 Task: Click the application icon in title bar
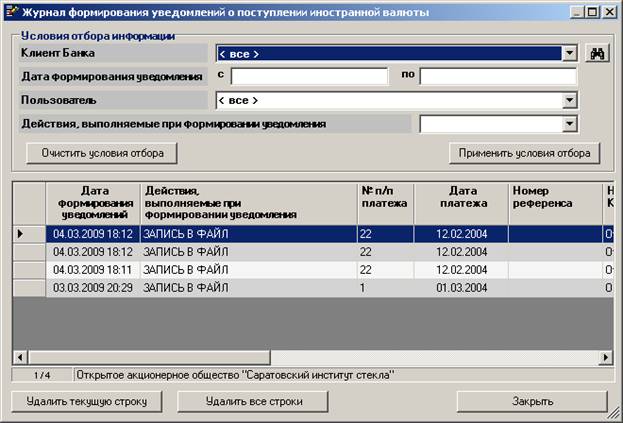click(11, 12)
